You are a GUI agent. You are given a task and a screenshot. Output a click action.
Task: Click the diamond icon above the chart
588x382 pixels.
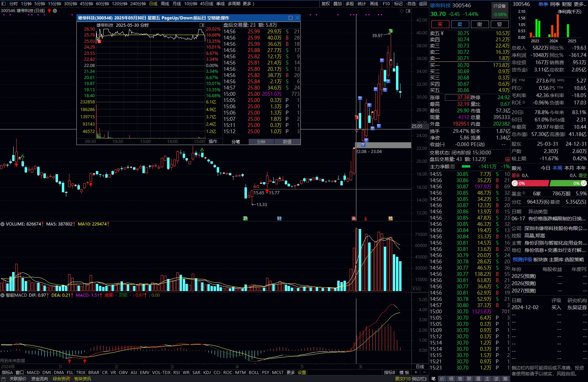coord(402,11)
